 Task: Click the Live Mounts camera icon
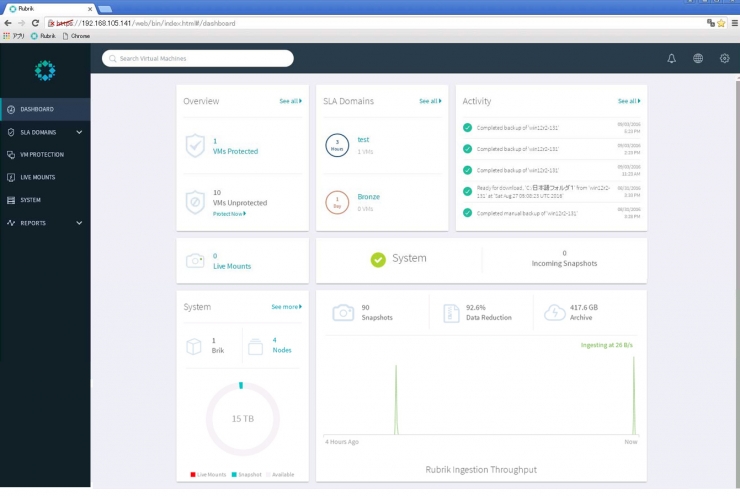(x=195, y=261)
